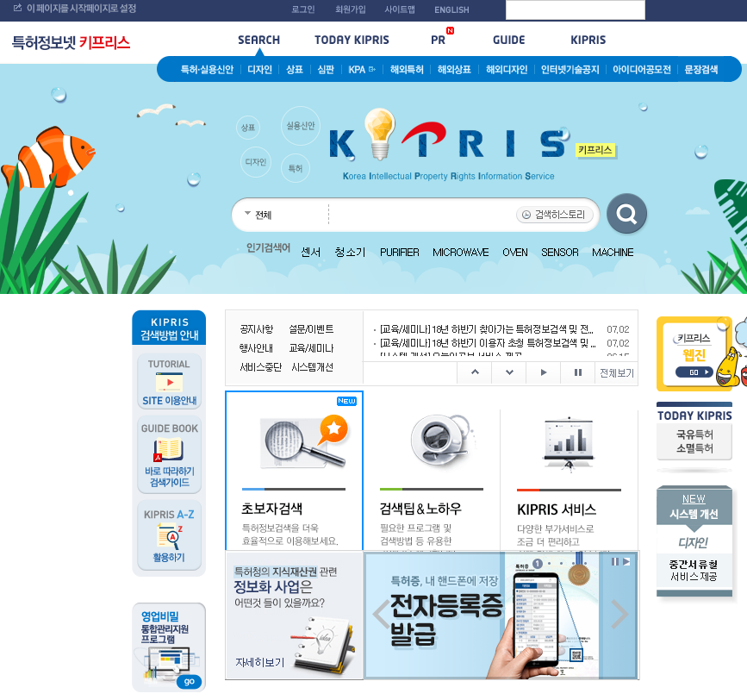Select 문장검색 submenu item

click(x=700, y=70)
